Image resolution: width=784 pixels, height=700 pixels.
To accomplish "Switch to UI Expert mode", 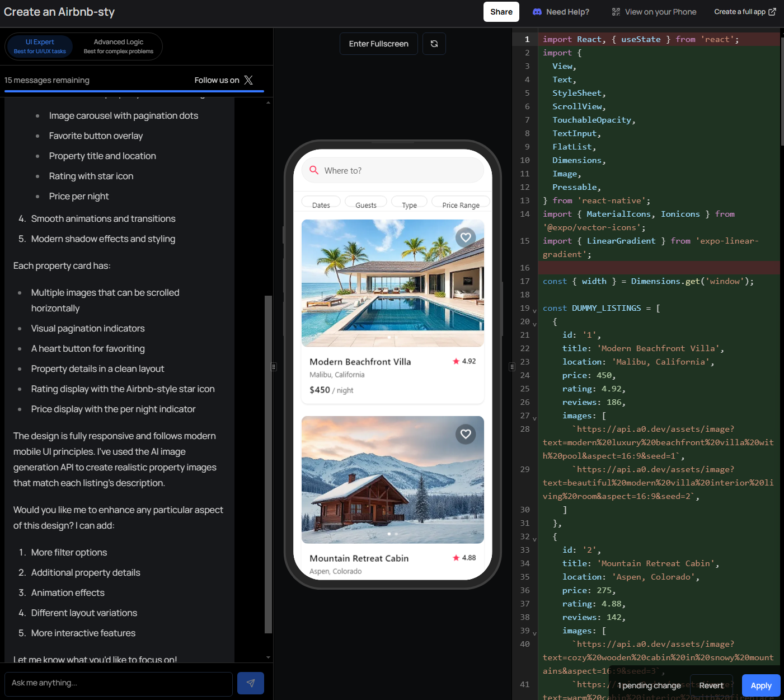I will tap(40, 46).
